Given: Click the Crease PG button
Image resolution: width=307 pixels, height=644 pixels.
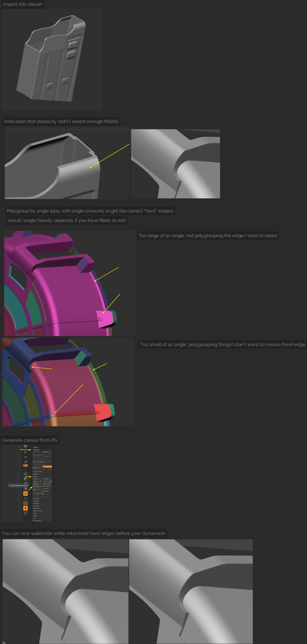Looking at the screenshot, I should [37, 486].
